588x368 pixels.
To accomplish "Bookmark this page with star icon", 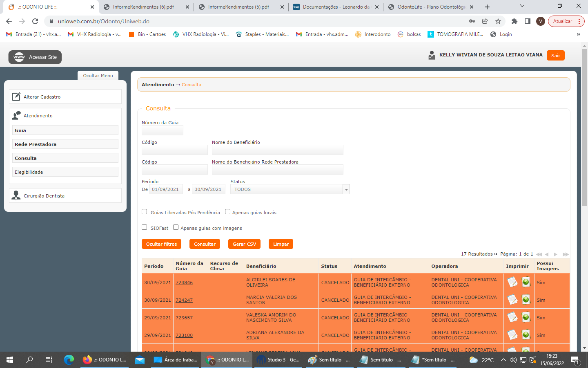I will [498, 21].
